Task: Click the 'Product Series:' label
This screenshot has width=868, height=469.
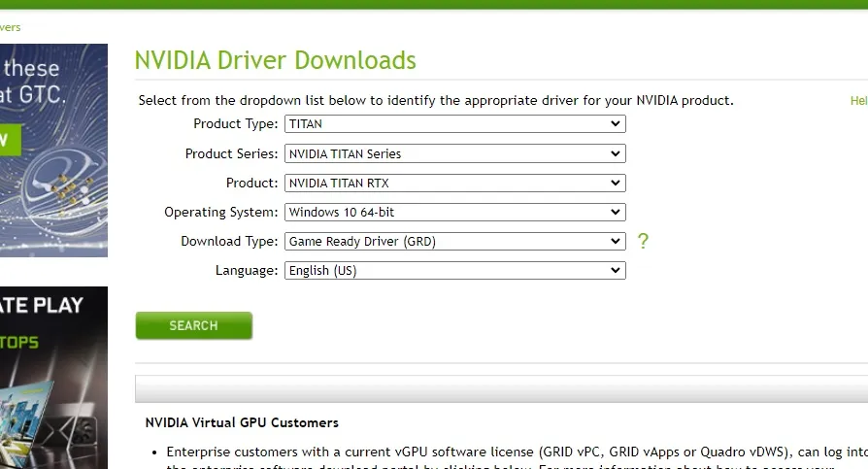Action: coord(231,153)
